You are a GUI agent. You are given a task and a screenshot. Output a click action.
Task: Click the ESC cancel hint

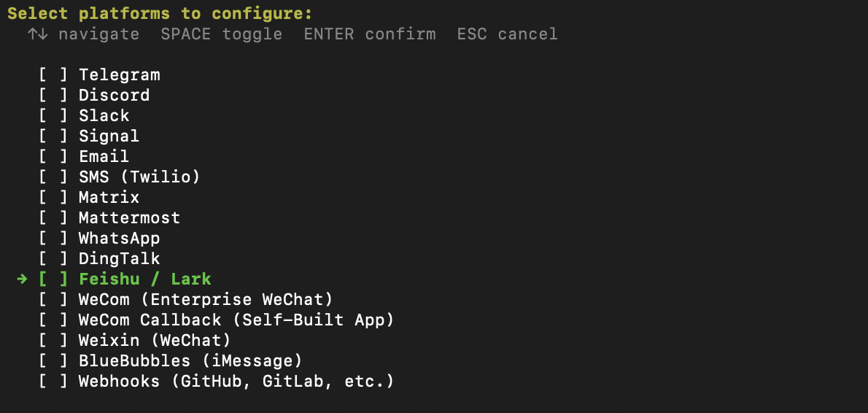click(507, 34)
